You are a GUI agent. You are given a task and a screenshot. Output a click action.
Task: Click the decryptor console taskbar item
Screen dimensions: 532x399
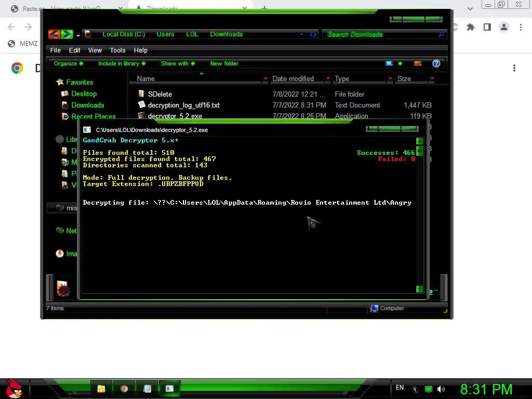pos(169,389)
